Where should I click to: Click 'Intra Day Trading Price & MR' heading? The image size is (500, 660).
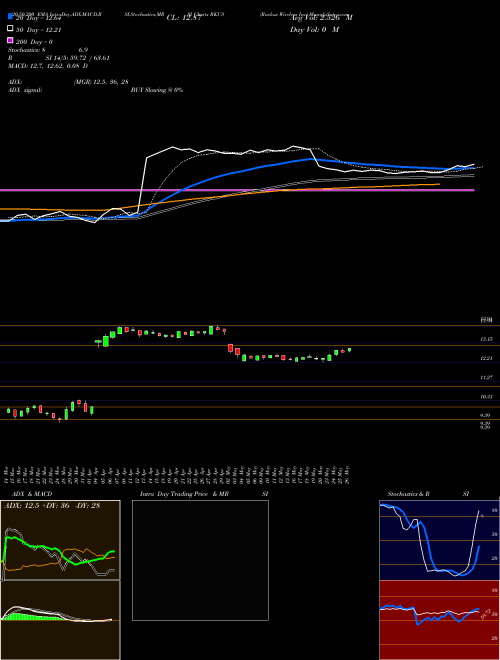click(x=184, y=494)
